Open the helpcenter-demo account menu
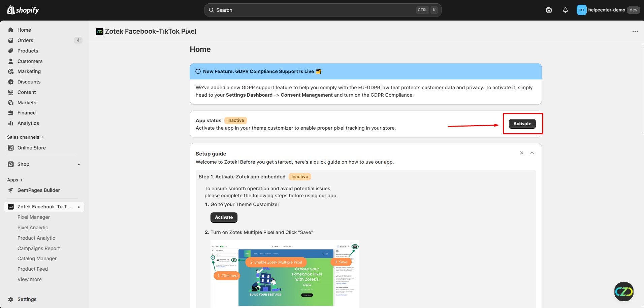 tap(608, 10)
